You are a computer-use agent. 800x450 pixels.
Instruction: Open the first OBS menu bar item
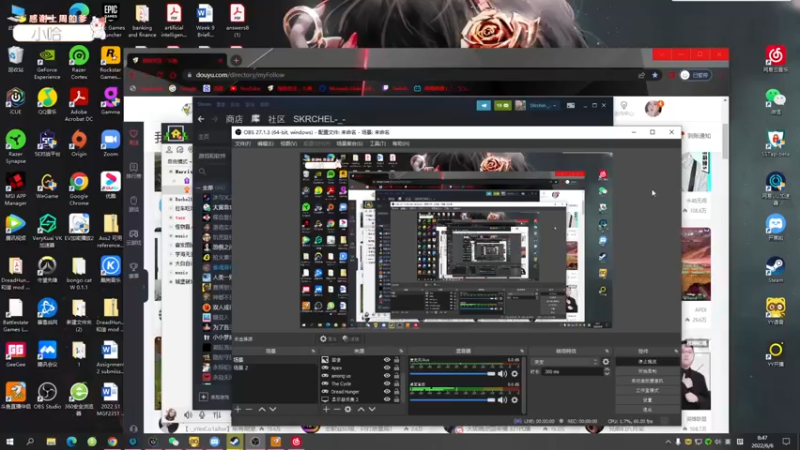tap(242, 144)
